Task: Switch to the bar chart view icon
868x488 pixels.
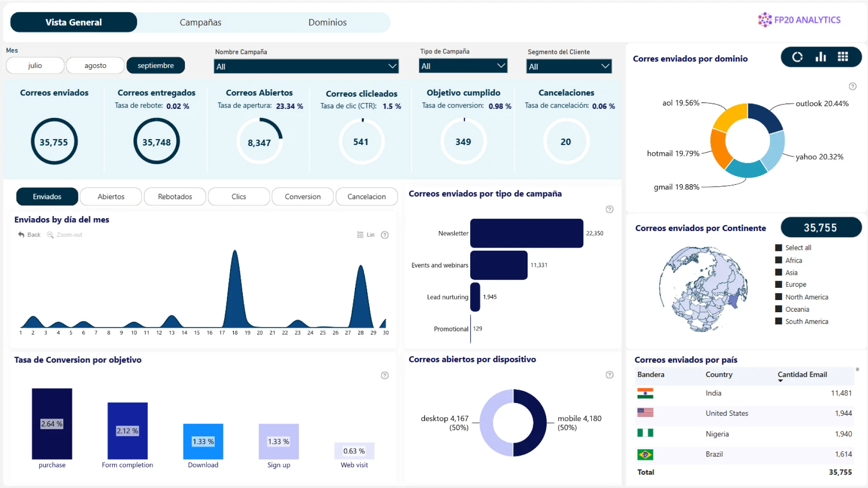Action: point(821,57)
